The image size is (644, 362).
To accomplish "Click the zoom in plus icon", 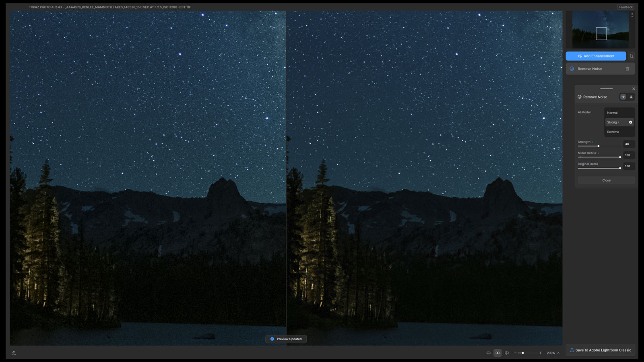I will click(541, 353).
